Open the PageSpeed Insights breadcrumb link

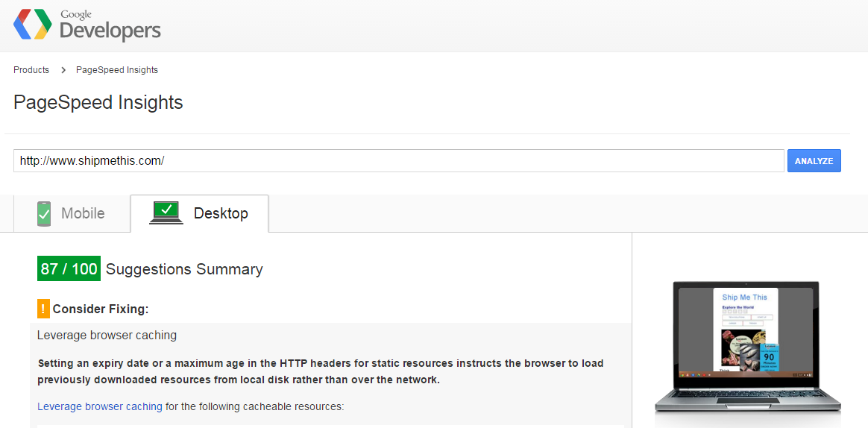pos(117,70)
